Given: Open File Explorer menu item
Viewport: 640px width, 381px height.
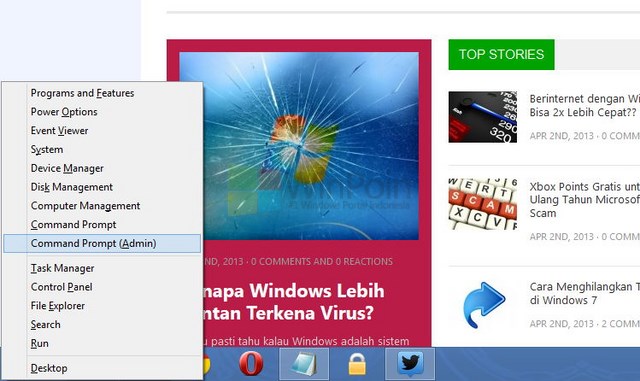Looking at the screenshot, I should tap(58, 306).
